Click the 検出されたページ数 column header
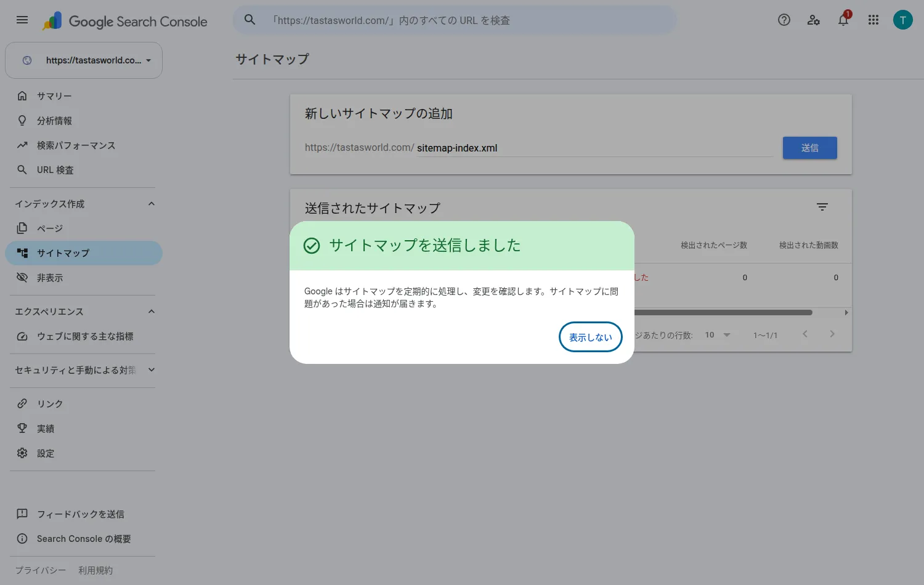 point(714,245)
